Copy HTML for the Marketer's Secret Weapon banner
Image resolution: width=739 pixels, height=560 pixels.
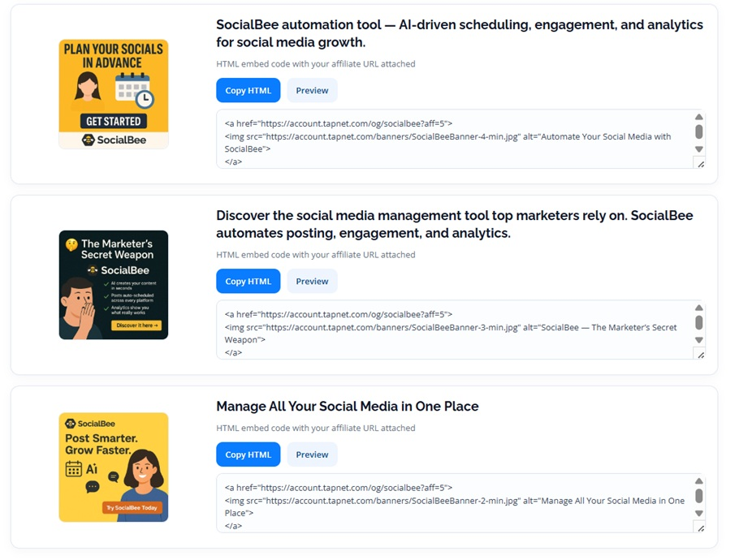coord(248,281)
